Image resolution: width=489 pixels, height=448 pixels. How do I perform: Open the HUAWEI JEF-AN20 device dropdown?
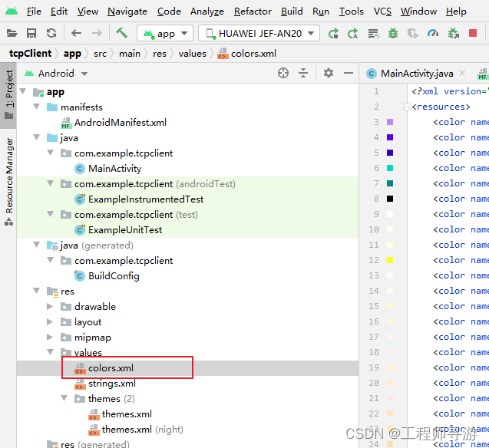point(259,33)
